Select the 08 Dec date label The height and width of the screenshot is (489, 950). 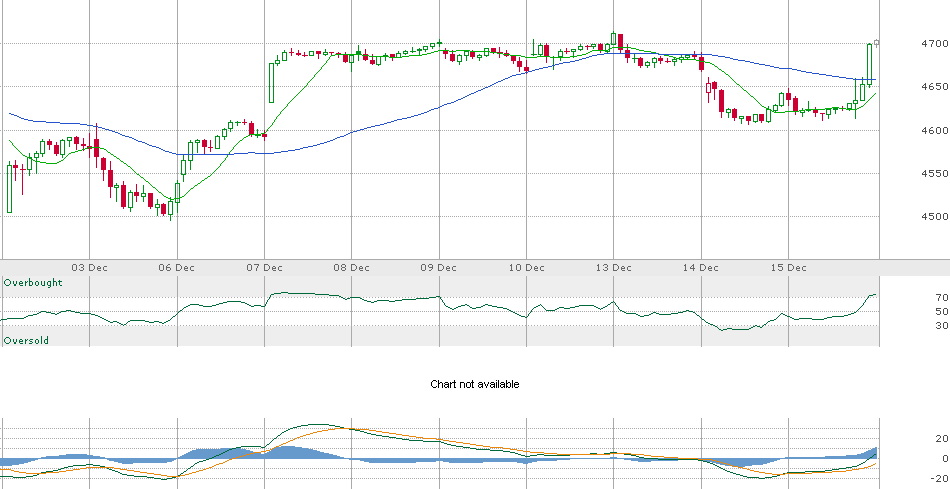pos(352,268)
